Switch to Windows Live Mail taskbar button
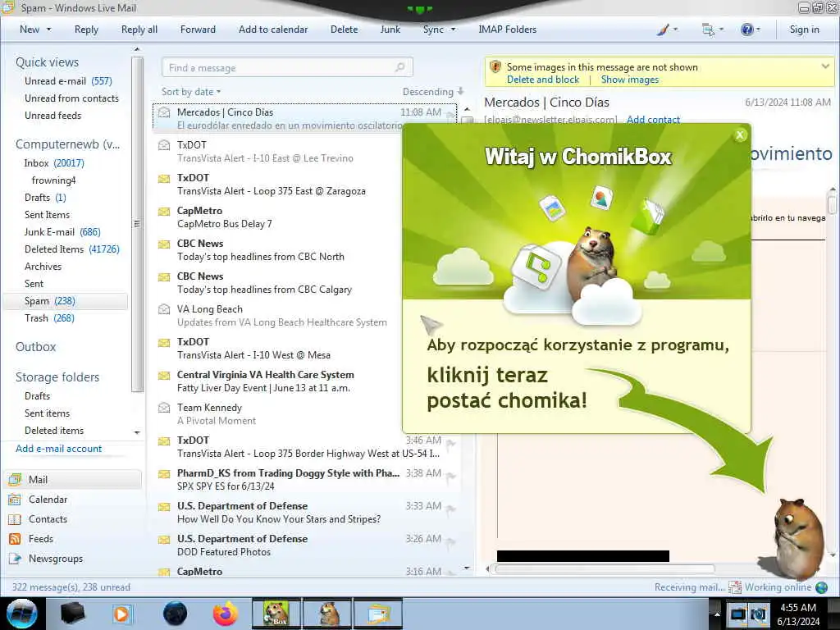This screenshot has width=840, height=630. point(377,614)
